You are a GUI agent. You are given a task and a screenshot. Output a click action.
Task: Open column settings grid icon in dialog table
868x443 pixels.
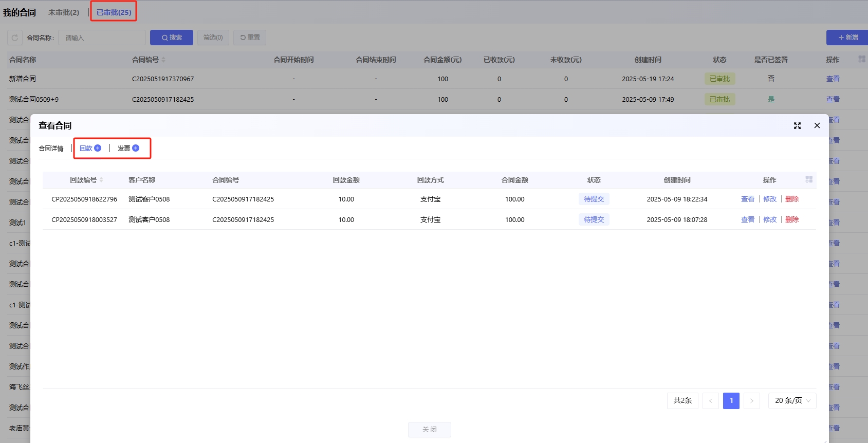809,179
